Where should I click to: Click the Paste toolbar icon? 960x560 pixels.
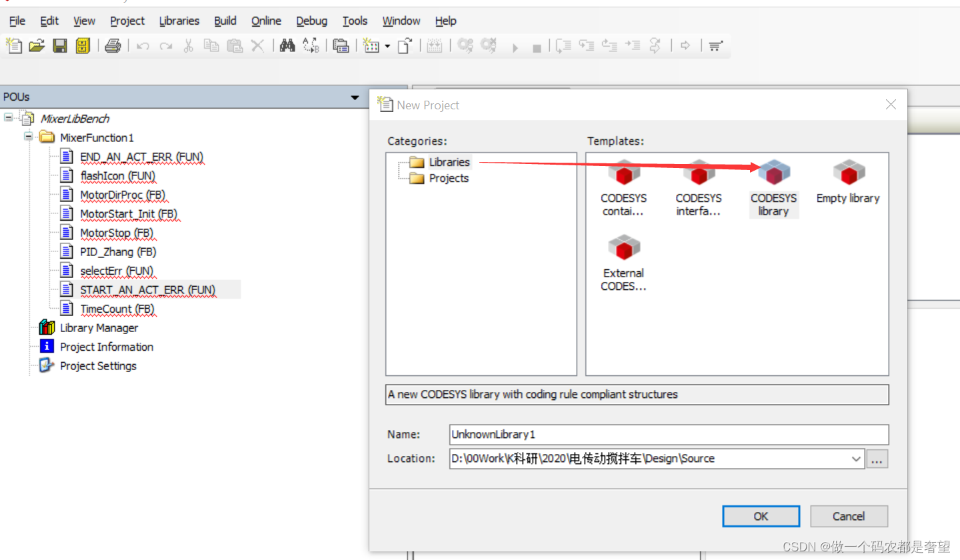pyautogui.click(x=235, y=46)
